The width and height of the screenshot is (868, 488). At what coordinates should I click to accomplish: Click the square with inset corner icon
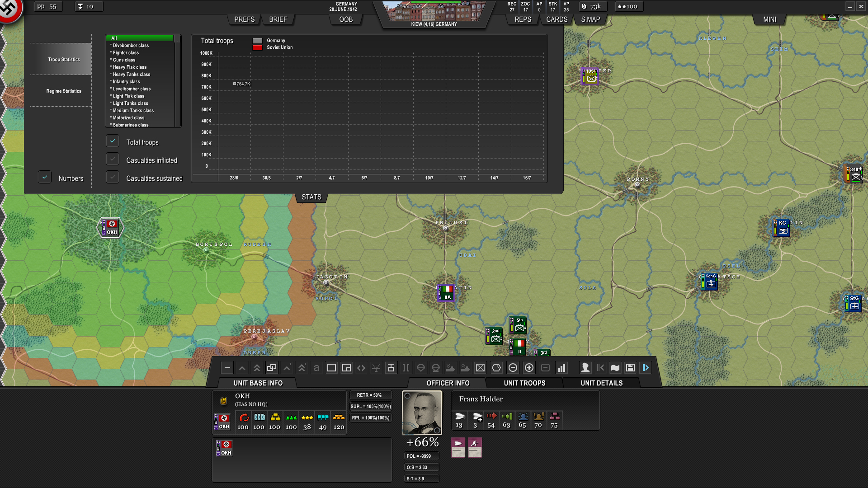coord(346,368)
